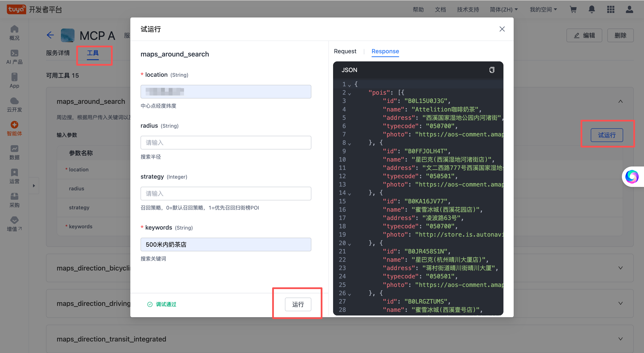644x353 pixels.
Task: Open 我的空间 dropdown menu
Action: [x=543, y=10]
